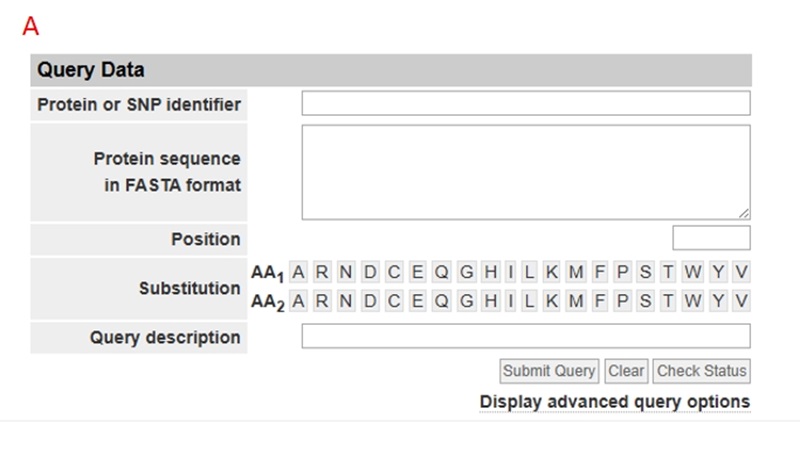Click the Query description text field
Screen dimensions: 800x452
(x=526, y=336)
